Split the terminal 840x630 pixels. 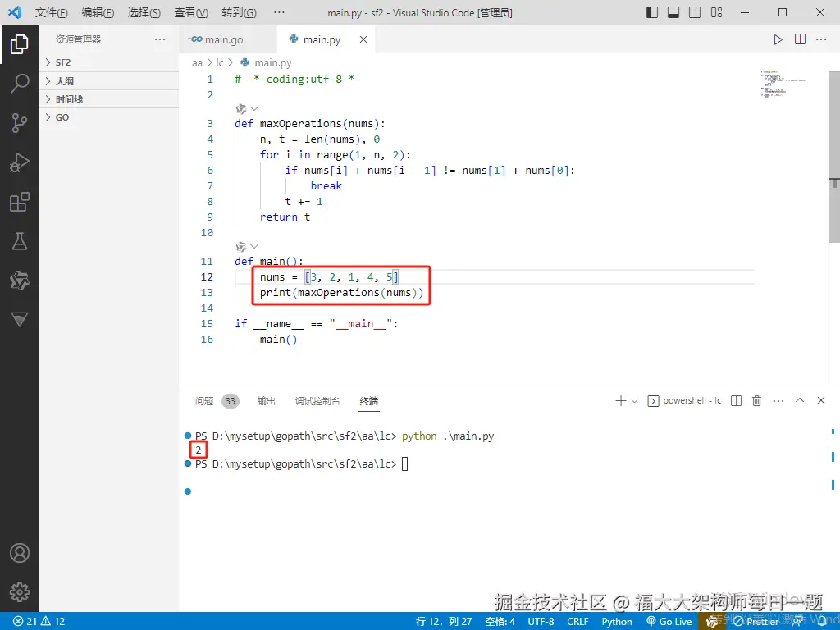point(736,400)
